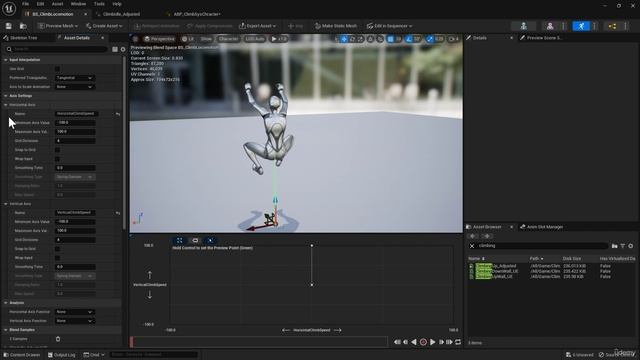Click the Make Static Mesh button
Viewport: 640px width, 360px height.
(336, 26)
